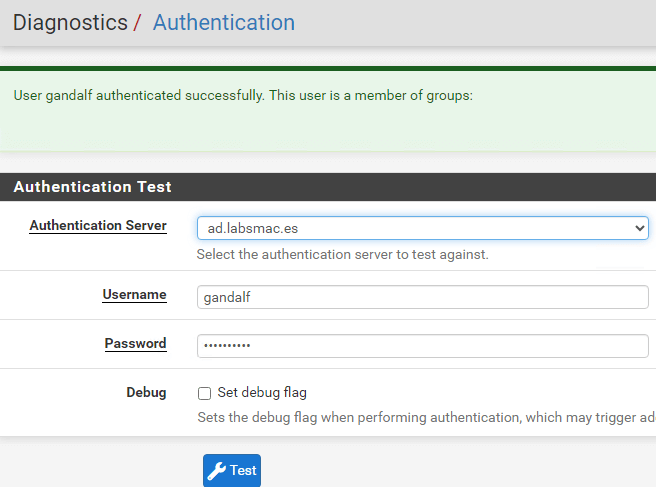Select Diagnostics in the breadcrumb
Screen dimensions: 656x487
click(70, 22)
